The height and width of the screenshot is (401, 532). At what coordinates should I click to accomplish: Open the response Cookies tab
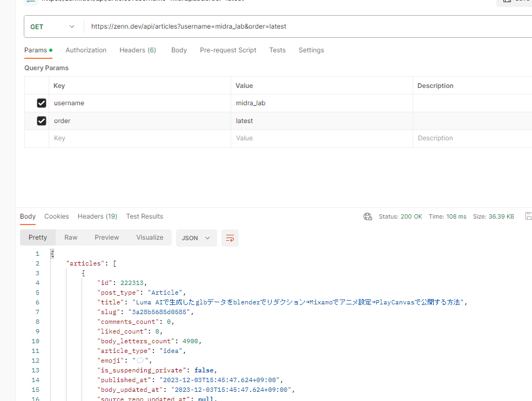(x=57, y=216)
